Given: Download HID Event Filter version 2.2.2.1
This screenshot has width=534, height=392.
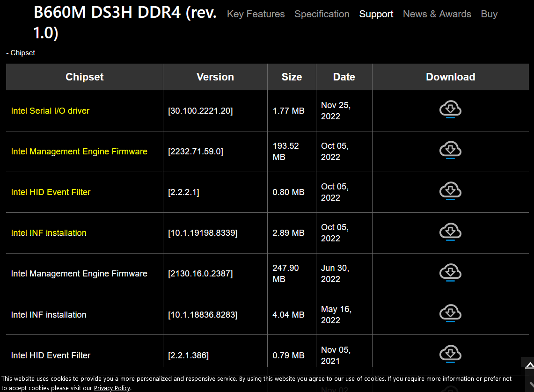Looking at the screenshot, I should [450, 191].
